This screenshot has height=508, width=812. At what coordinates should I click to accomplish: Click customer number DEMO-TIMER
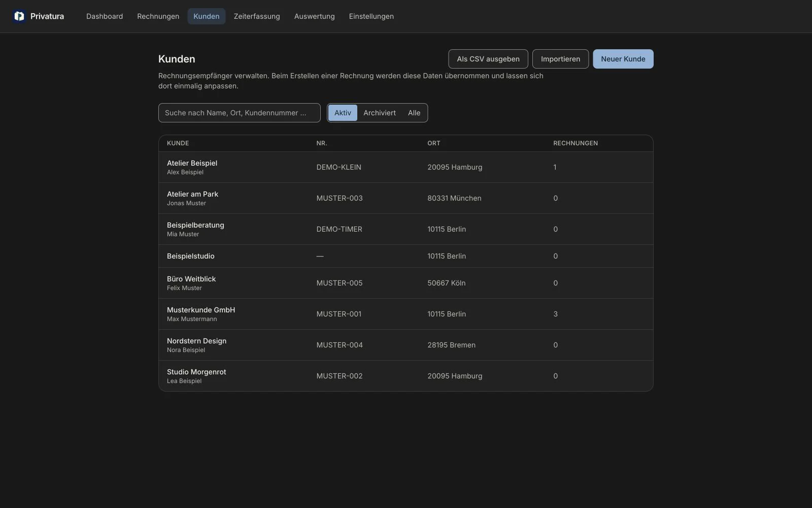(x=340, y=229)
